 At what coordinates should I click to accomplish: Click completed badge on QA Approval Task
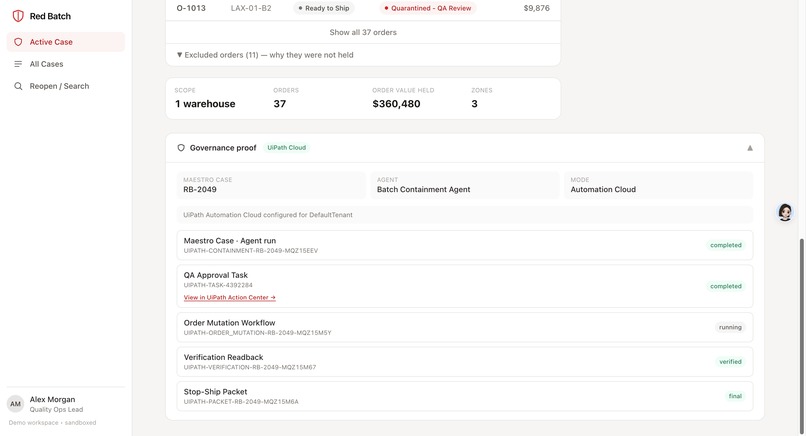pos(726,286)
